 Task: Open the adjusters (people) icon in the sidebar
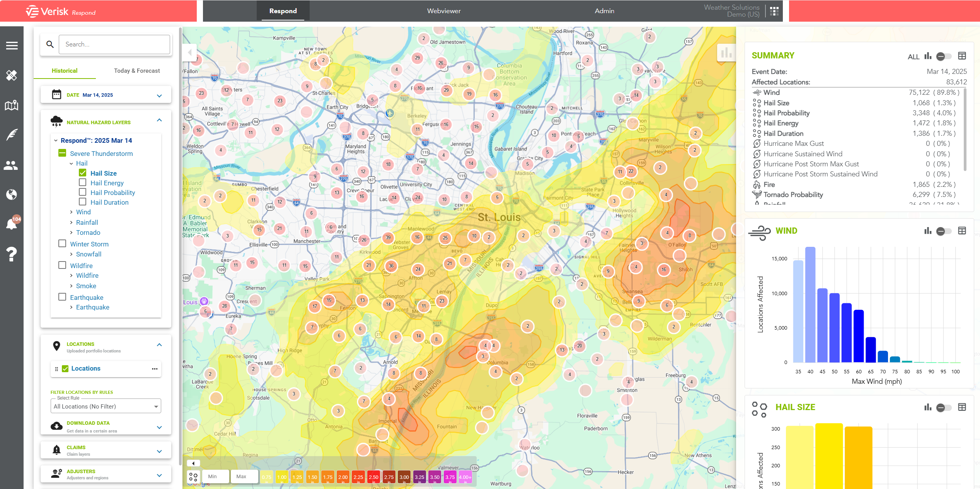pos(12,165)
